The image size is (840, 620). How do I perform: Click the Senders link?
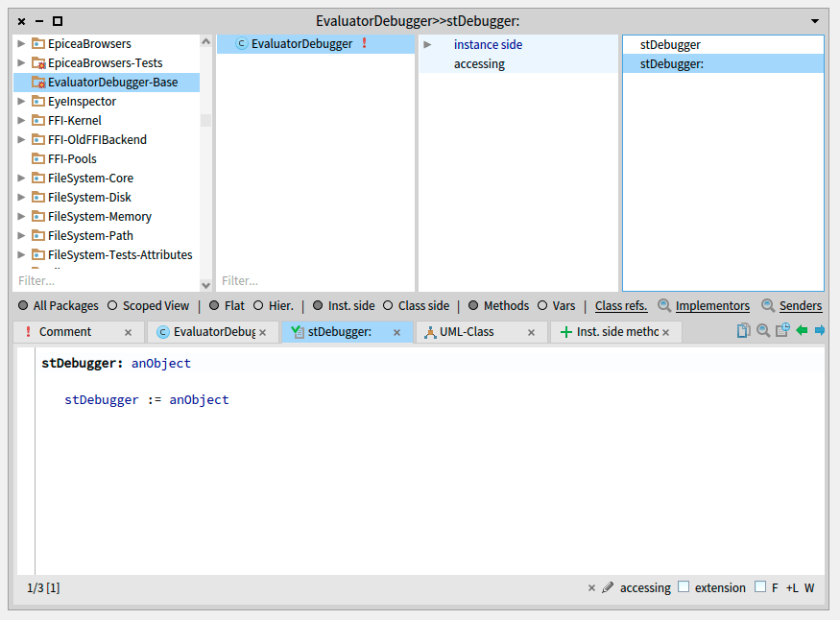tap(800, 306)
